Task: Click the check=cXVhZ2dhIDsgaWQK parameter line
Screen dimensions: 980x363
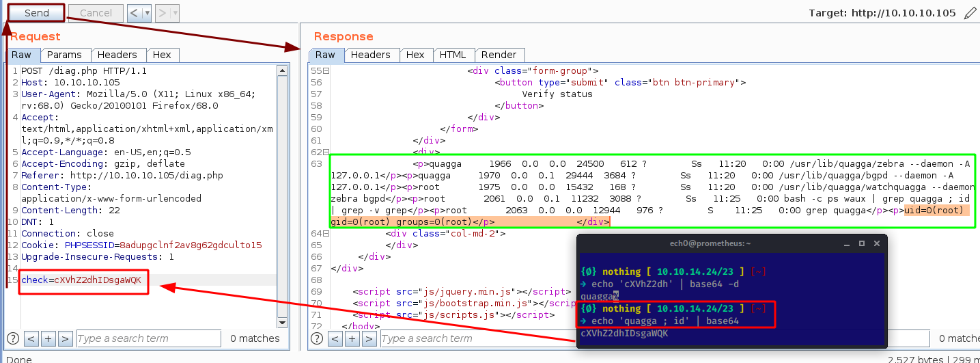Action: pos(81,280)
